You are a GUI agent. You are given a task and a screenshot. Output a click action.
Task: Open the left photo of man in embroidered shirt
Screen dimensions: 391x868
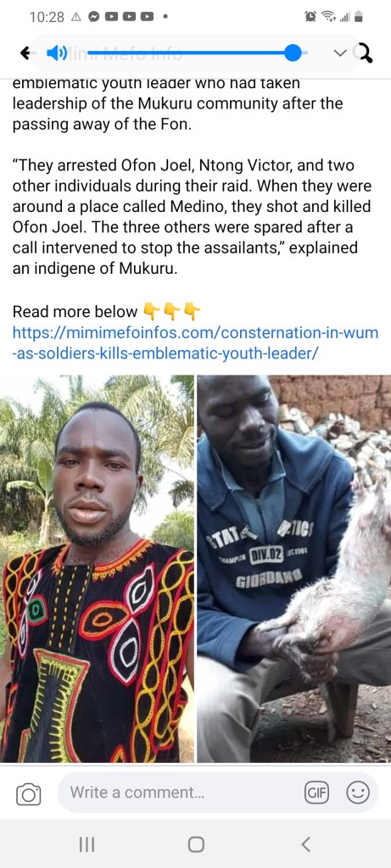pos(97,569)
